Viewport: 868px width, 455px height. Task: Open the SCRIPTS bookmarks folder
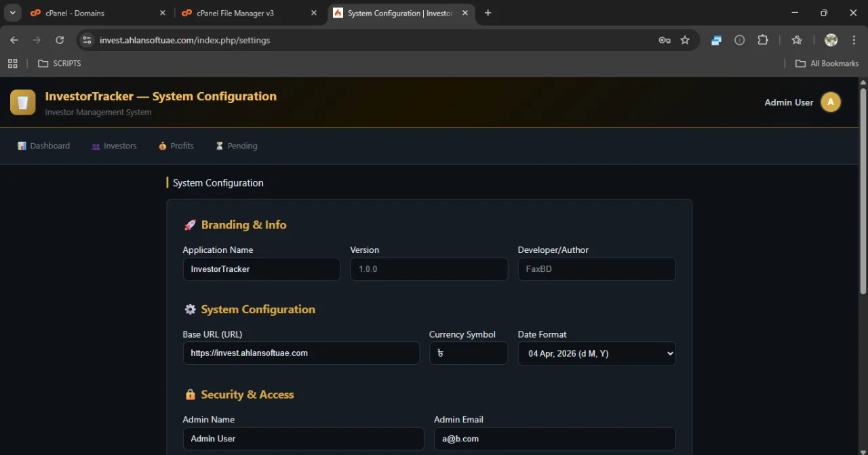pyautogui.click(x=60, y=63)
